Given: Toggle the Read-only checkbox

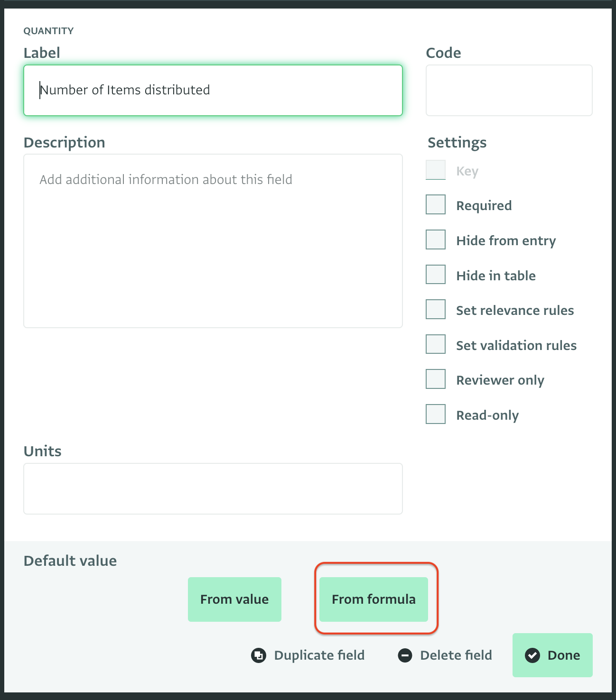Looking at the screenshot, I should coord(436,414).
